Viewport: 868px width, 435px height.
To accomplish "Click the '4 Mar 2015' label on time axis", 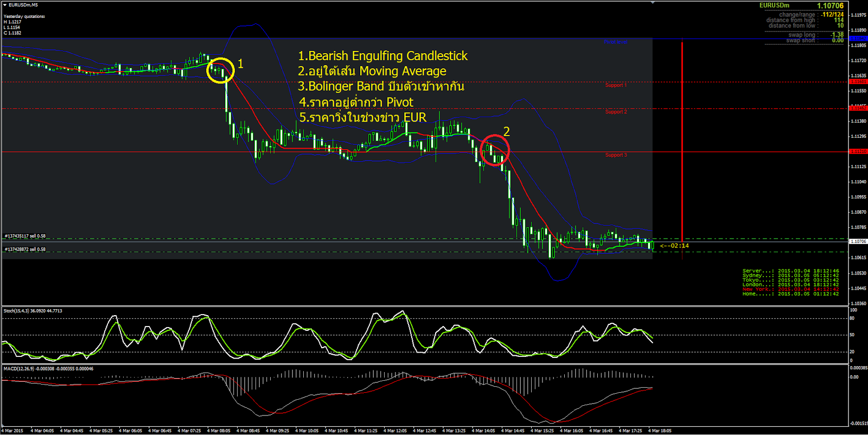I will point(12,431).
